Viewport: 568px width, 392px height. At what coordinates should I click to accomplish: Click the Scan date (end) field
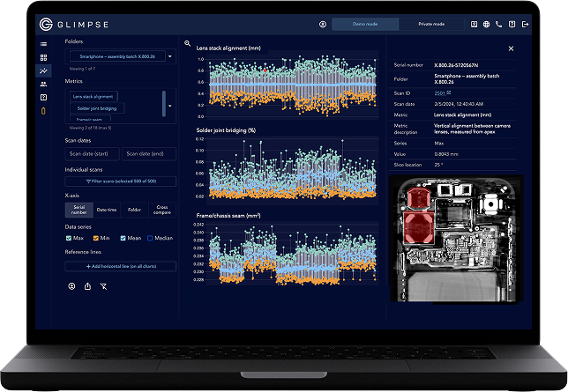coord(149,154)
